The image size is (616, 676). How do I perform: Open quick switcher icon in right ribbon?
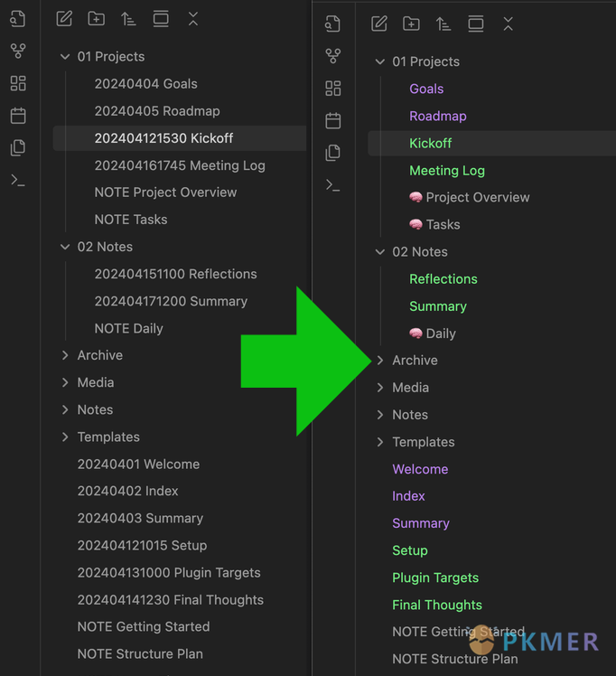(333, 24)
